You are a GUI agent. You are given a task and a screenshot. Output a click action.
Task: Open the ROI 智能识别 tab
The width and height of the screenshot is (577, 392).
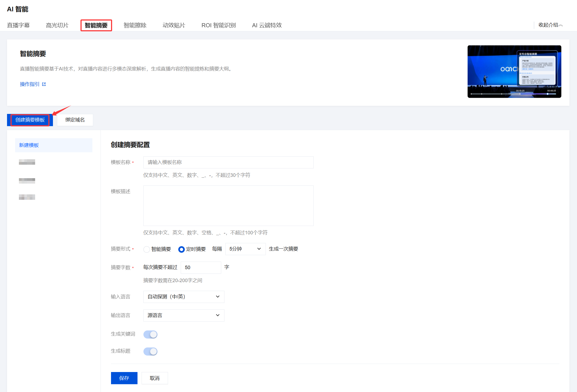(219, 25)
